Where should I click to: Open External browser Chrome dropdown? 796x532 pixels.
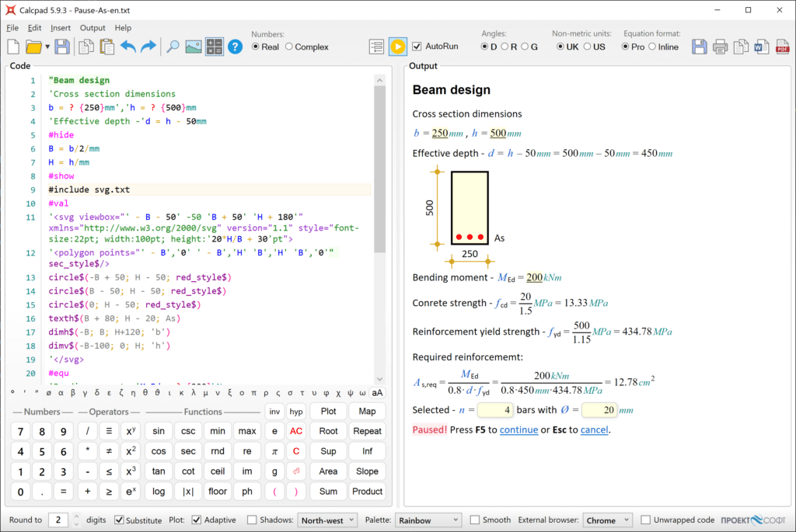pyautogui.click(x=607, y=520)
